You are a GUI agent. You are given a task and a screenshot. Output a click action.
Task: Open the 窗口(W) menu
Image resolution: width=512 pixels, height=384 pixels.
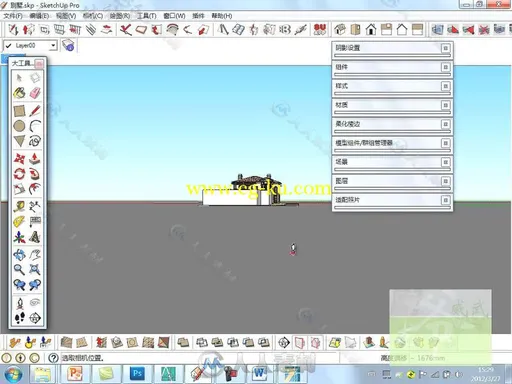point(174,16)
